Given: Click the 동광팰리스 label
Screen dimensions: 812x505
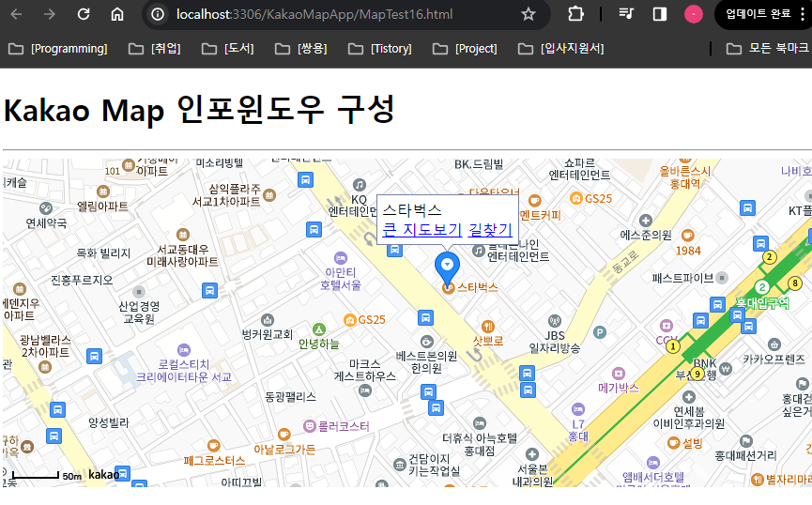Looking at the screenshot, I should coord(290,397).
